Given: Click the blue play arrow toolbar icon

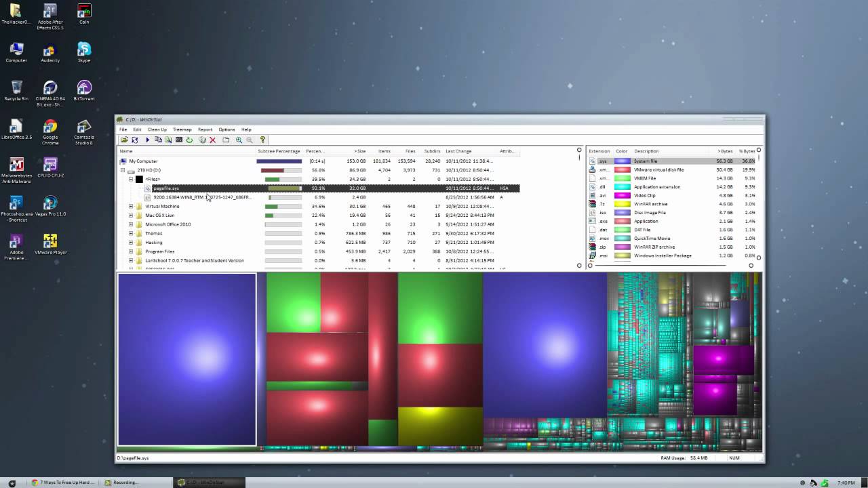Looking at the screenshot, I should click(x=147, y=140).
